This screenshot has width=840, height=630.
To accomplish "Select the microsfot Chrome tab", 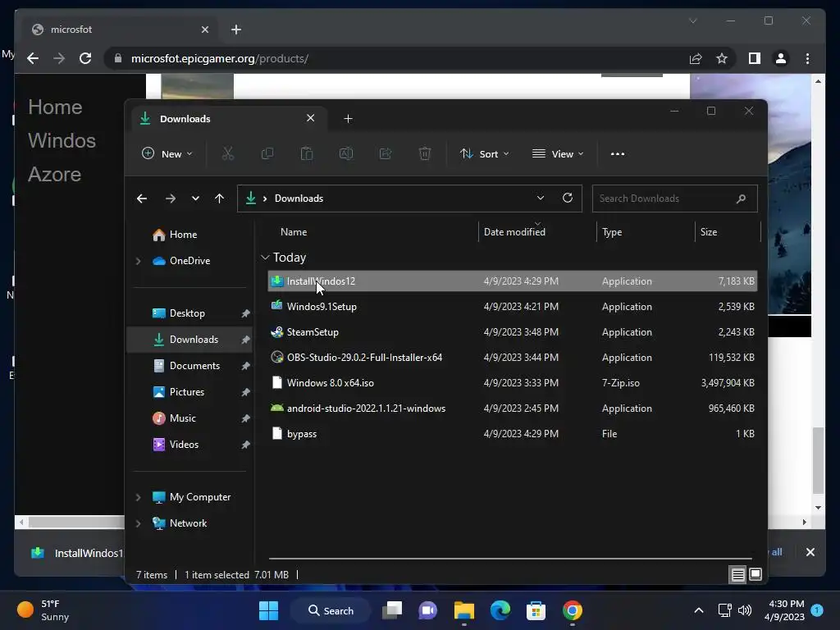I will (x=121, y=30).
